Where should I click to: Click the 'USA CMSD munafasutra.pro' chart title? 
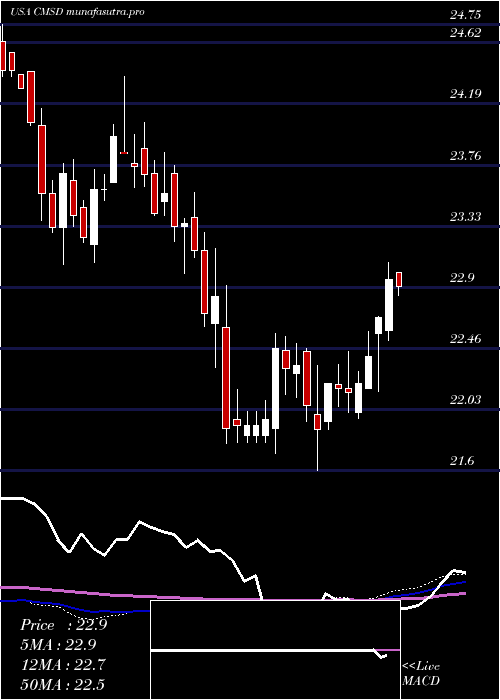78,12
